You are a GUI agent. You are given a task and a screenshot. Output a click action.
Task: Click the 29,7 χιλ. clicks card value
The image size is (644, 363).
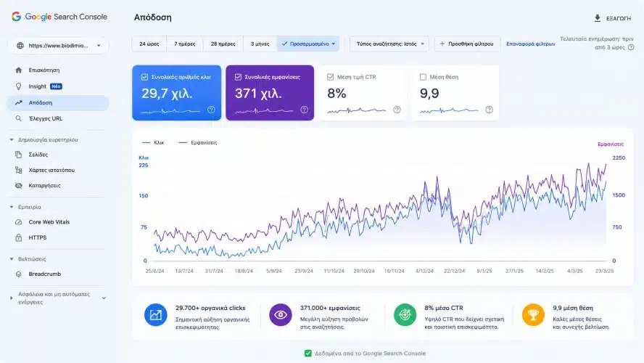click(x=167, y=94)
